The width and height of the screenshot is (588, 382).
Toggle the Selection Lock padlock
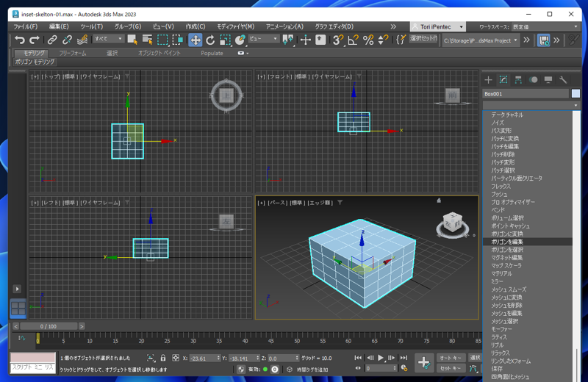(163, 358)
